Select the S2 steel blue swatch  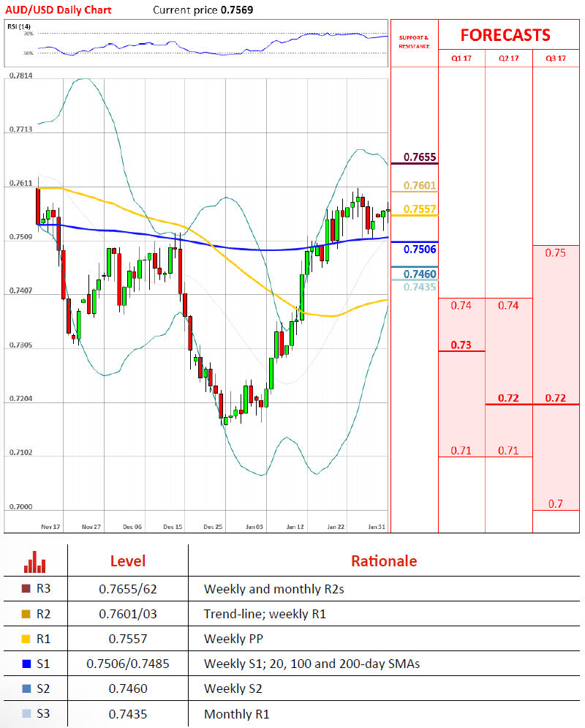[26, 688]
